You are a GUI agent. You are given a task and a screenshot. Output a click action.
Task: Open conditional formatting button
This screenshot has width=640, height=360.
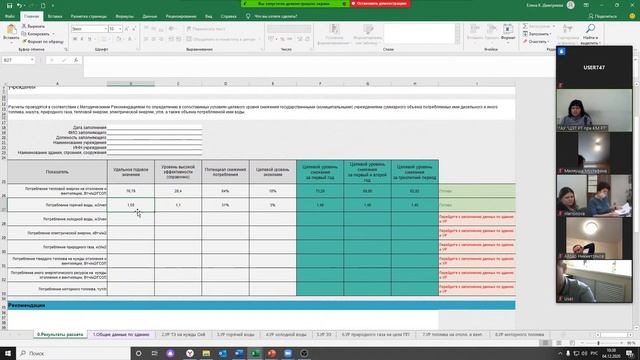point(334,34)
